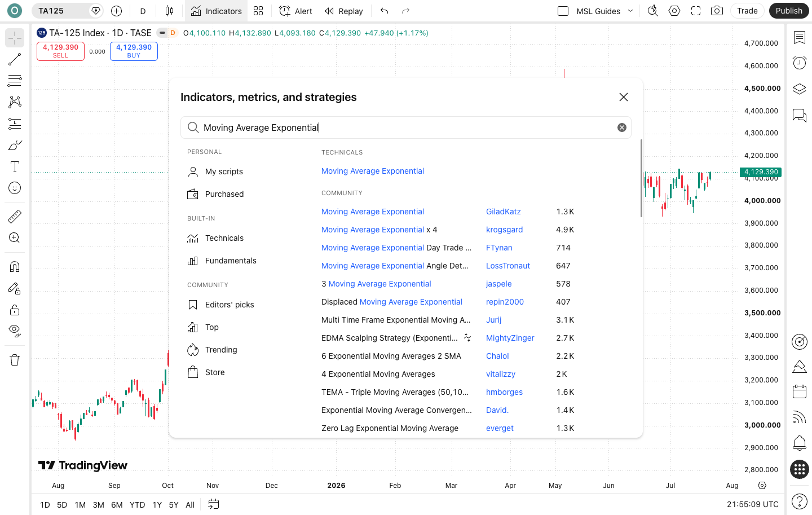This screenshot has height=515, width=812.
Task: Select the text annotation tool
Action: (15, 166)
